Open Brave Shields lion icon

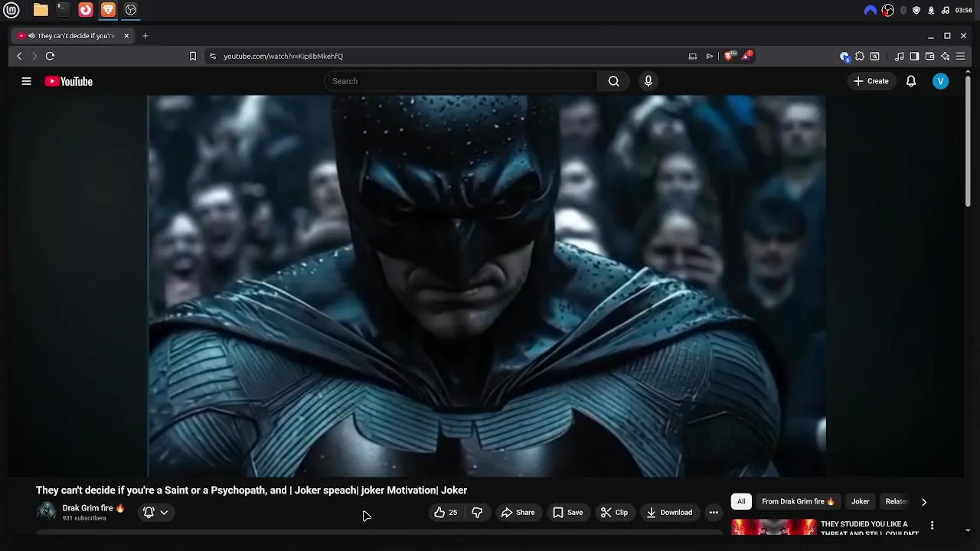coord(730,56)
